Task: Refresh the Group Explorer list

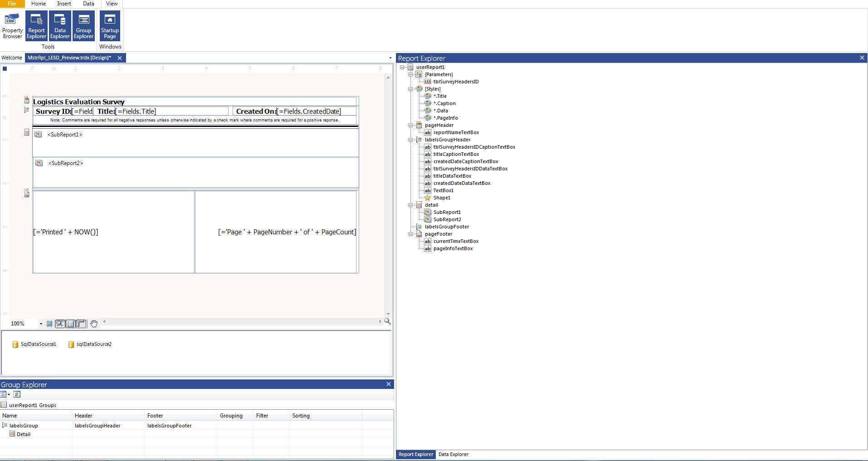Action: [17, 394]
